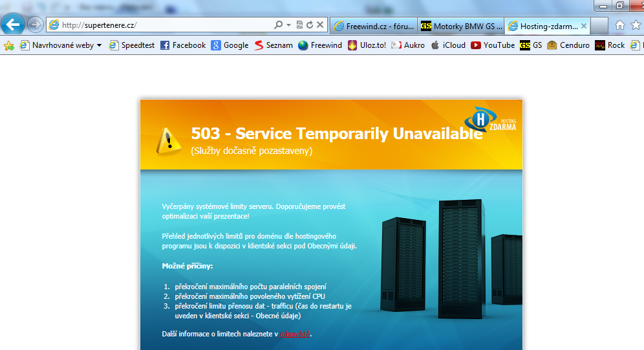Open the Seznam bookmark link
Screen dimensions: 644x350
[x=274, y=45]
